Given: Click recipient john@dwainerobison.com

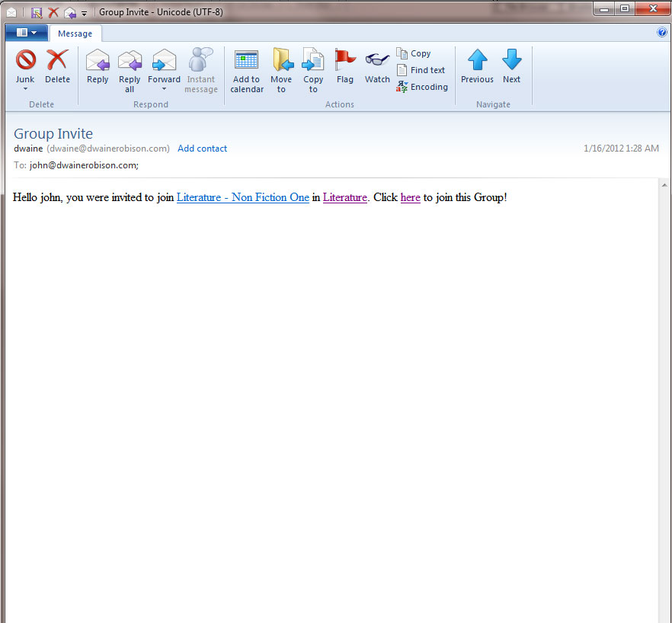Looking at the screenshot, I should (84, 165).
